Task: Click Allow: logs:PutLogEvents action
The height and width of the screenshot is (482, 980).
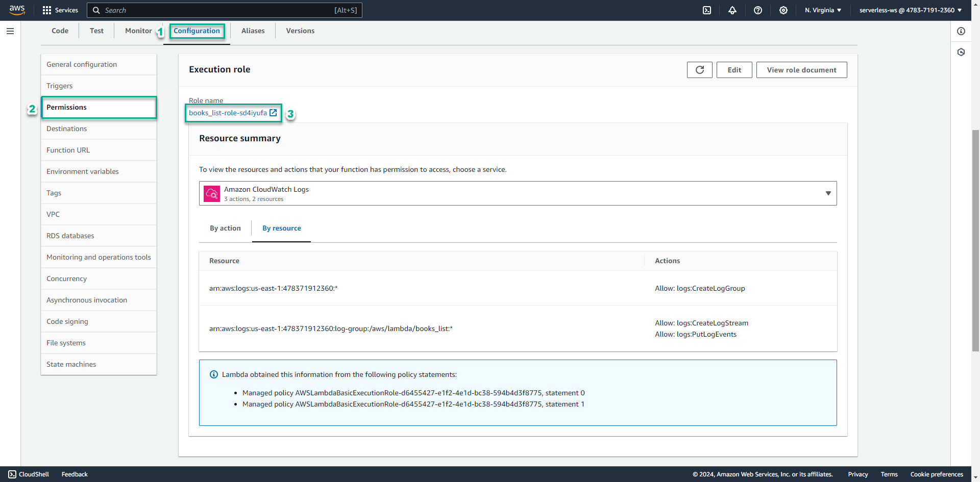Action: coord(696,334)
